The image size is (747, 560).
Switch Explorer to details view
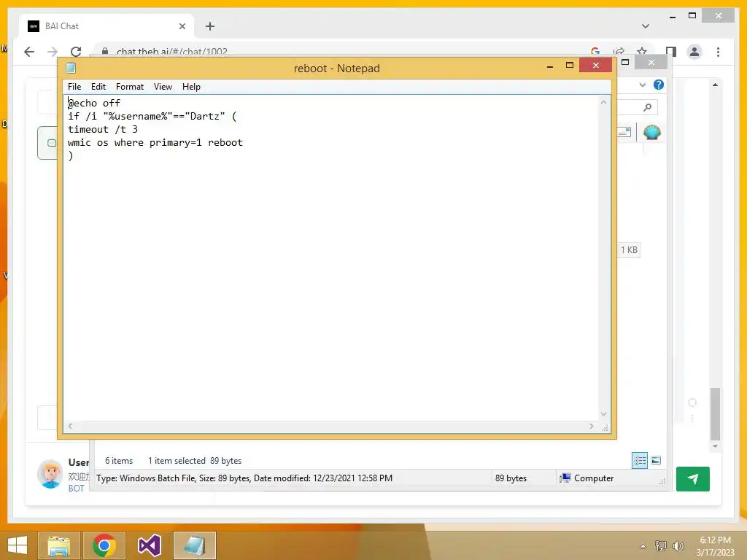click(640, 460)
